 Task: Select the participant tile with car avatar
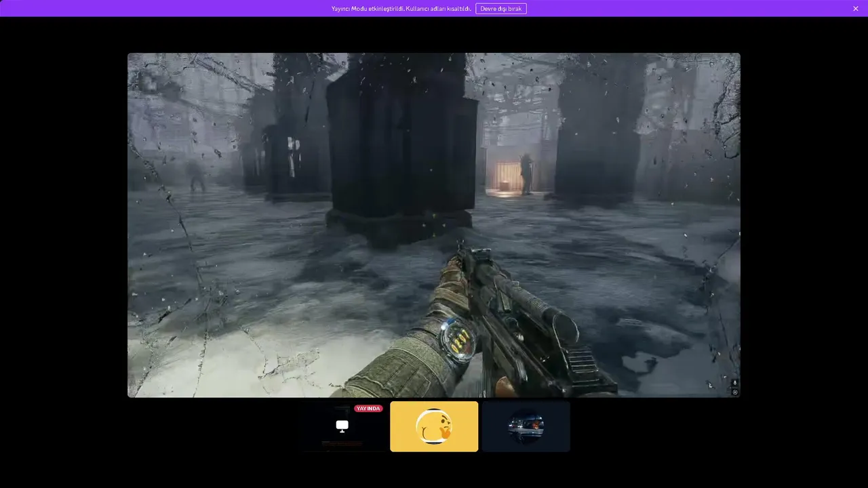pyautogui.click(x=526, y=426)
